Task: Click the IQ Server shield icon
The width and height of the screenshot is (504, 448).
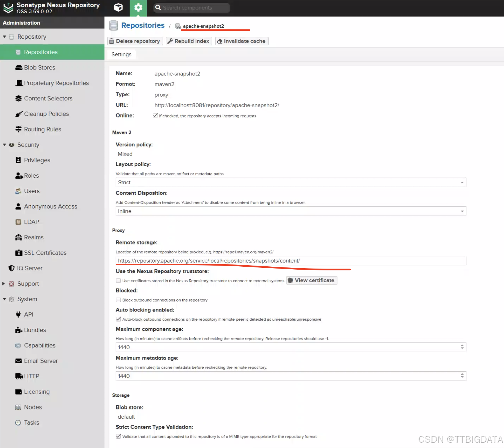Action: click(x=12, y=268)
